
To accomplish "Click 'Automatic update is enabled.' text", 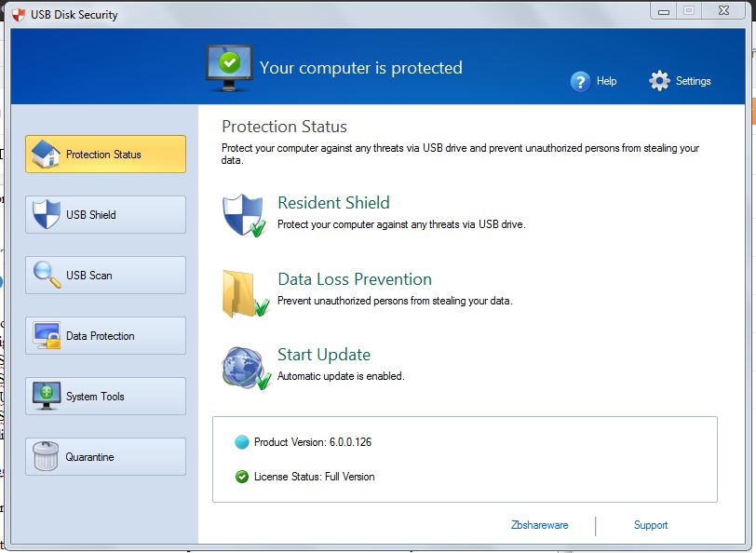I will [341, 376].
